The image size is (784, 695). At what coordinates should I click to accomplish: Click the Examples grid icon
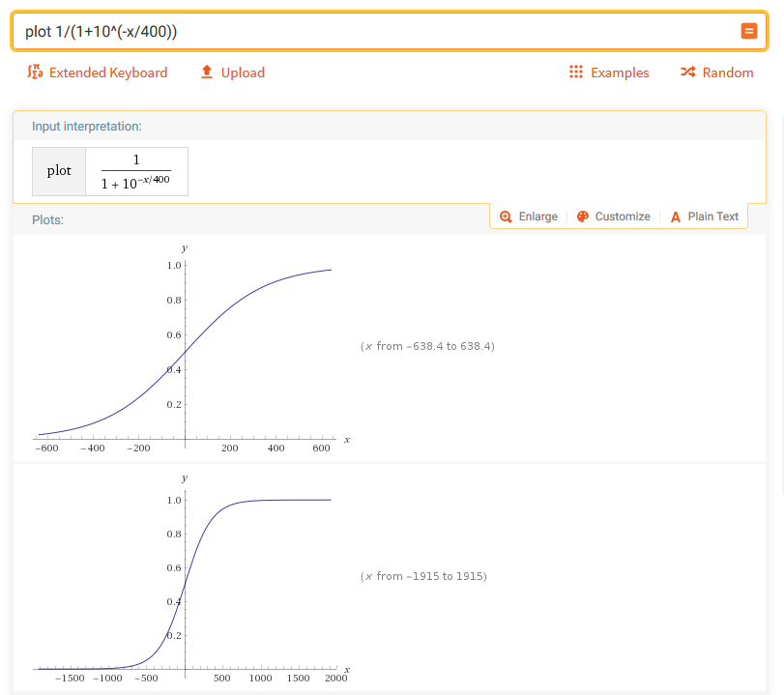[576, 72]
